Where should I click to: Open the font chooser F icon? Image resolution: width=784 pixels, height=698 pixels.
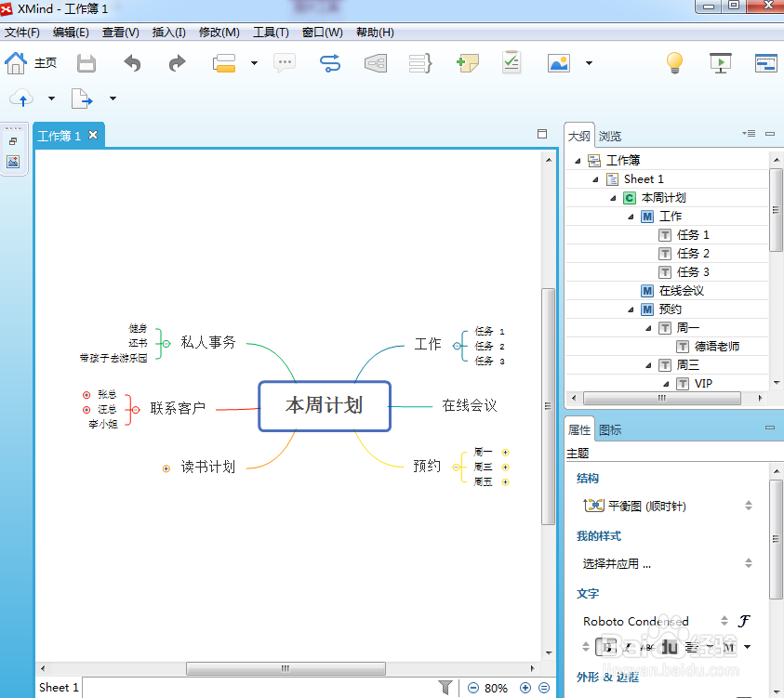[x=743, y=621]
